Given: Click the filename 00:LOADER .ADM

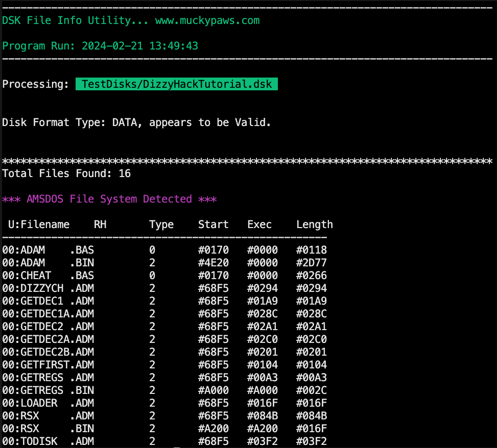Looking at the screenshot, I should [x=48, y=403].
